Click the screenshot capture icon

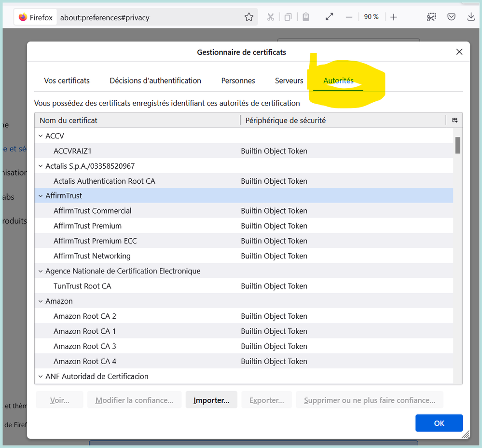click(x=431, y=17)
